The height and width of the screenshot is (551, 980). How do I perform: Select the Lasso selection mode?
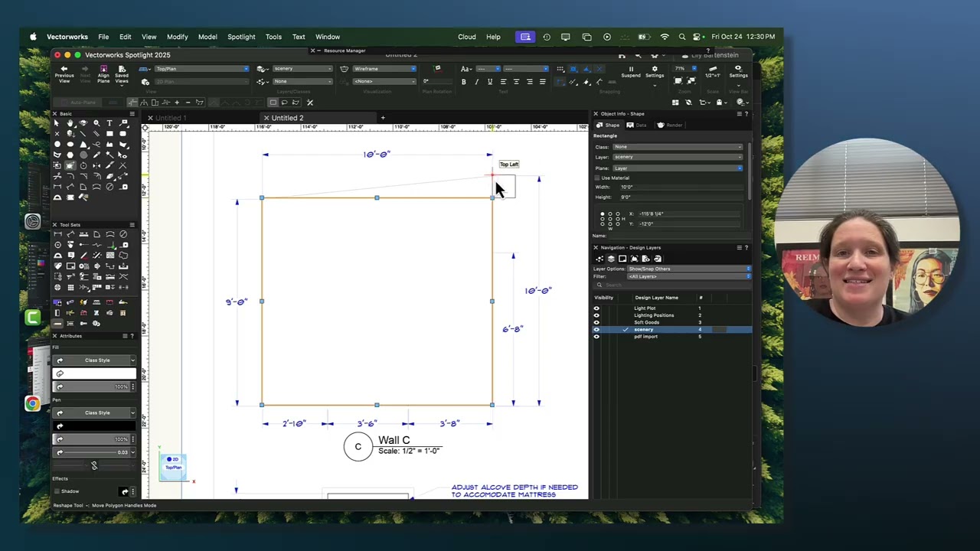284,103
